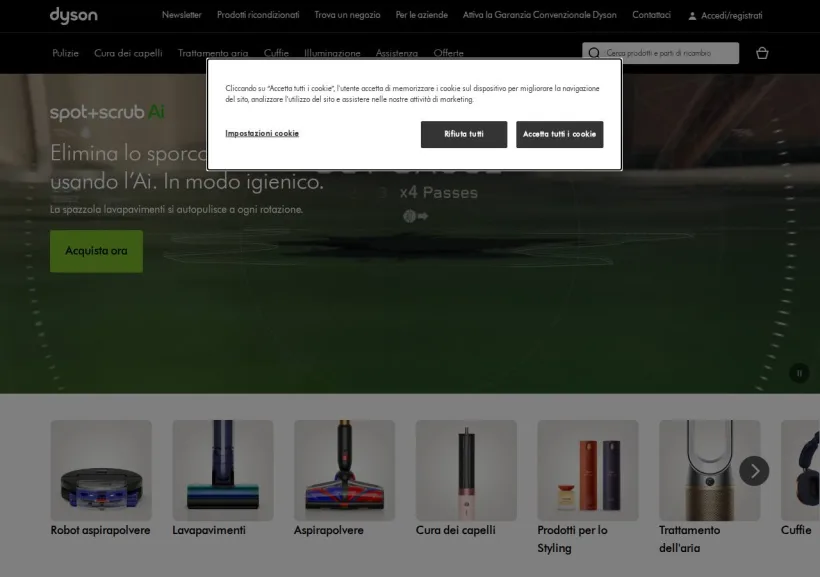
Task: Open Attiva la Garanzia Convenzionale Dyson
Action: 540,15
